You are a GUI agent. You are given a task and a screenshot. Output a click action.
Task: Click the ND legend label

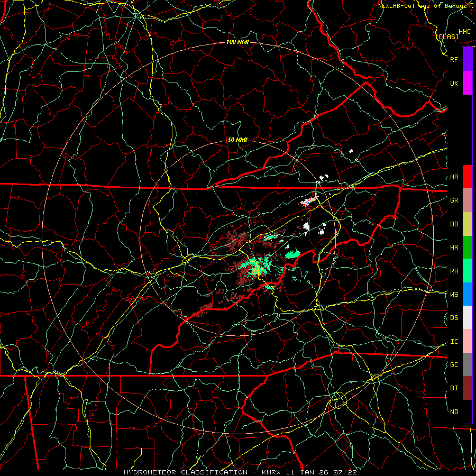(454, 412)
